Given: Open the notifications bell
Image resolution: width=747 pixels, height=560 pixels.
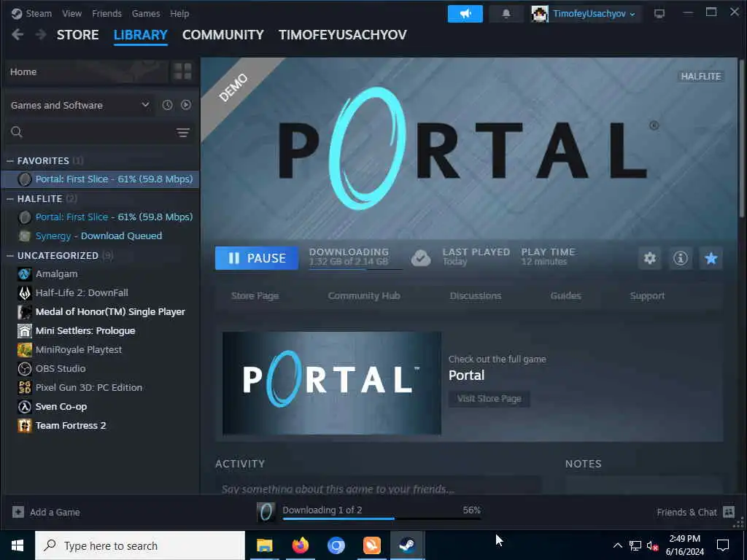Looking at the screenshot, I should click(x=506, y=14).
